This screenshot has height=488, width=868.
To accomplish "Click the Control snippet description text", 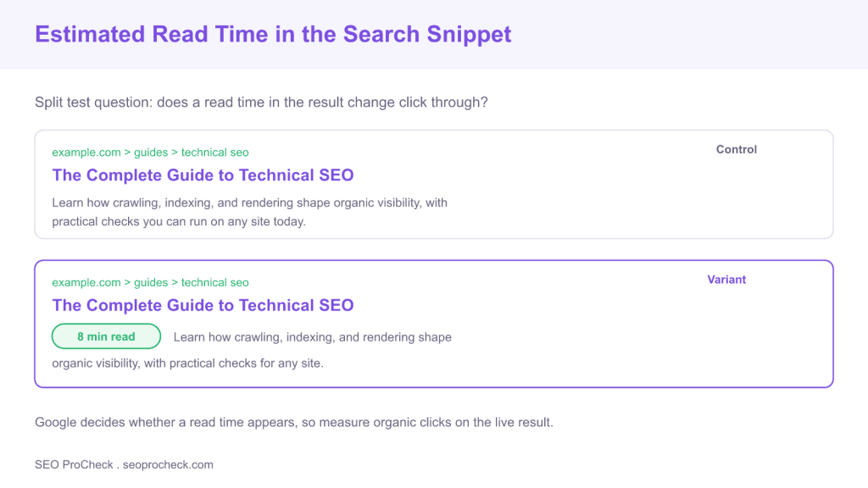I will (x=250, y=212).
